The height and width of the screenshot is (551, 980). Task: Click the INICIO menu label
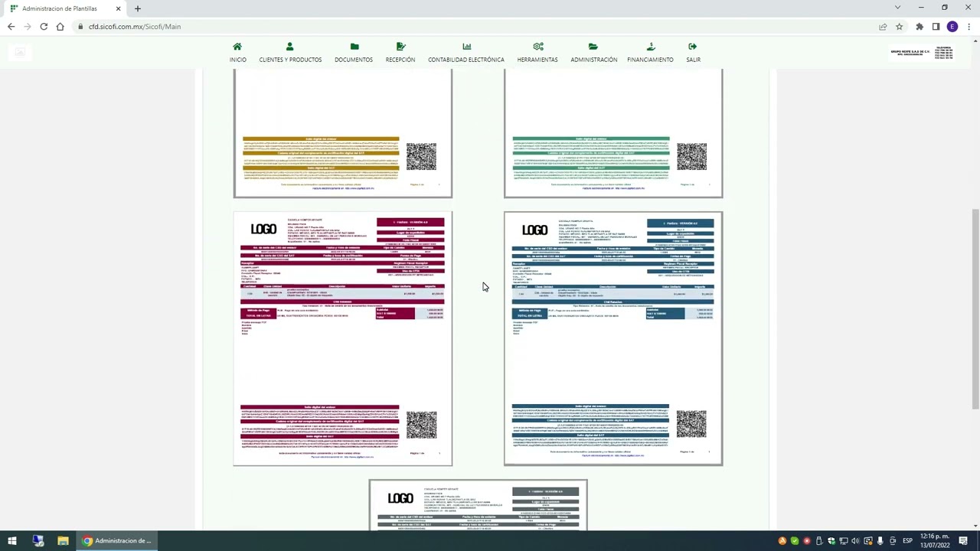[237, 60]
